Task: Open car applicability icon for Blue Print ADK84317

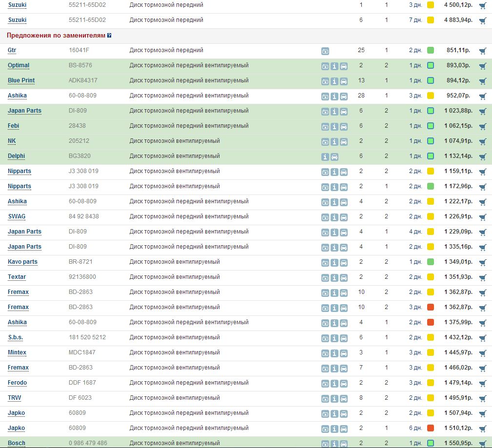Action: [x=344, y=81]
